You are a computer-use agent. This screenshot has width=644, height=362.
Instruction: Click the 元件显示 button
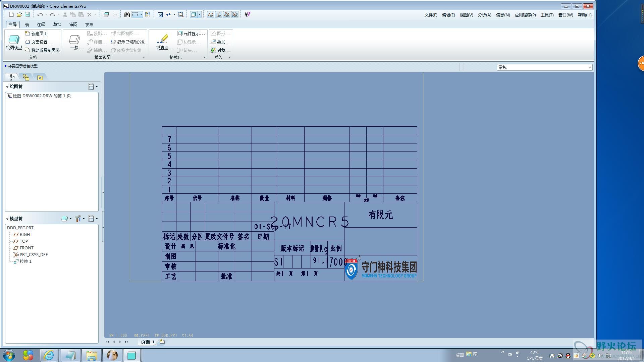pyautogui.click(x=191, y=34)
